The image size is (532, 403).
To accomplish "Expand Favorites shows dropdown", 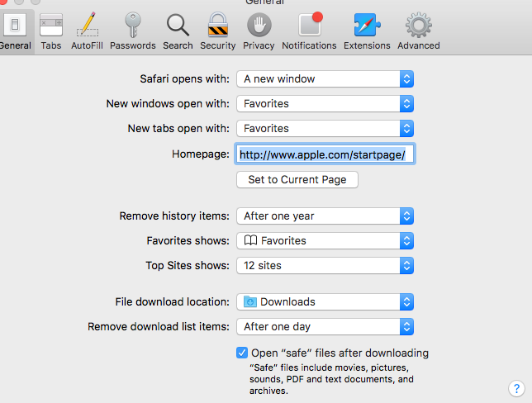I will tap(325, 240).
